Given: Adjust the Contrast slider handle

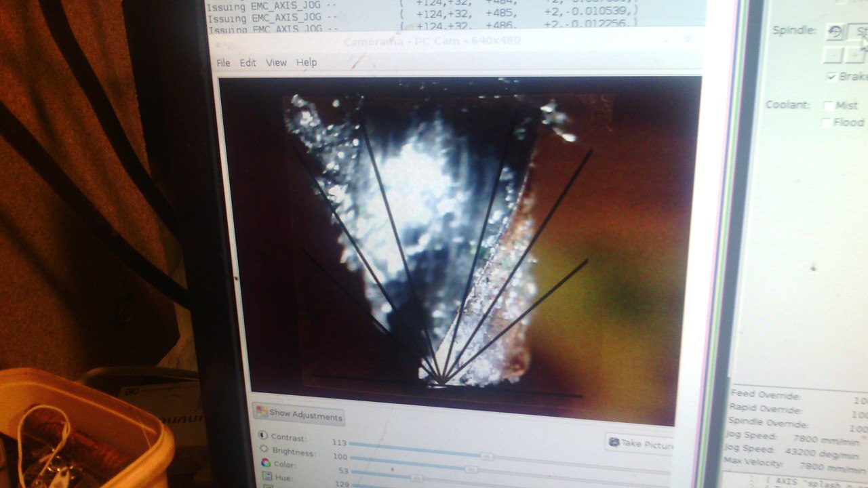Looking at the screenshot, I should click(486, 455).
